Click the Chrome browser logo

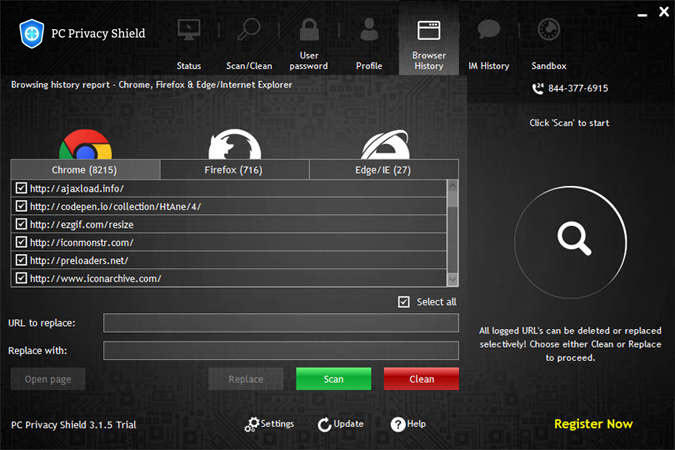[x=85, y=145]
